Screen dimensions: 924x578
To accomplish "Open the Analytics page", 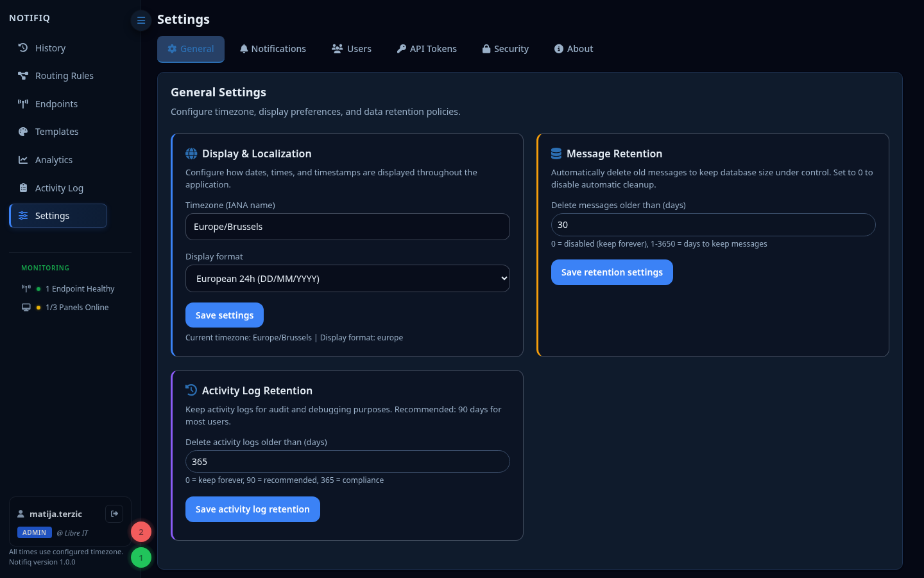I will click(x=58, y=160).
